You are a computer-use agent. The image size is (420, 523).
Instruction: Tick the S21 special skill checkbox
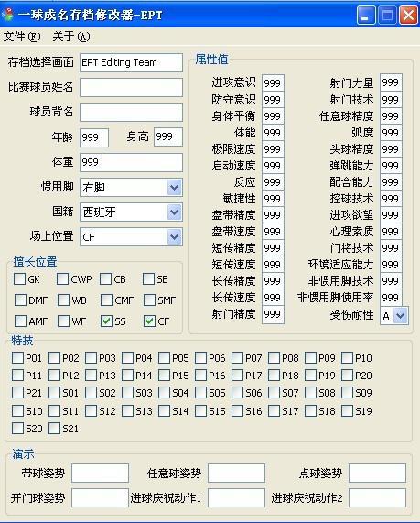pyautogui.click(x=54, y=428)
